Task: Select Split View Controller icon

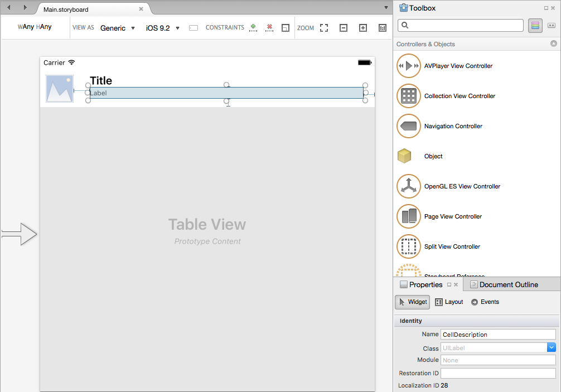Action: (409, 246)
